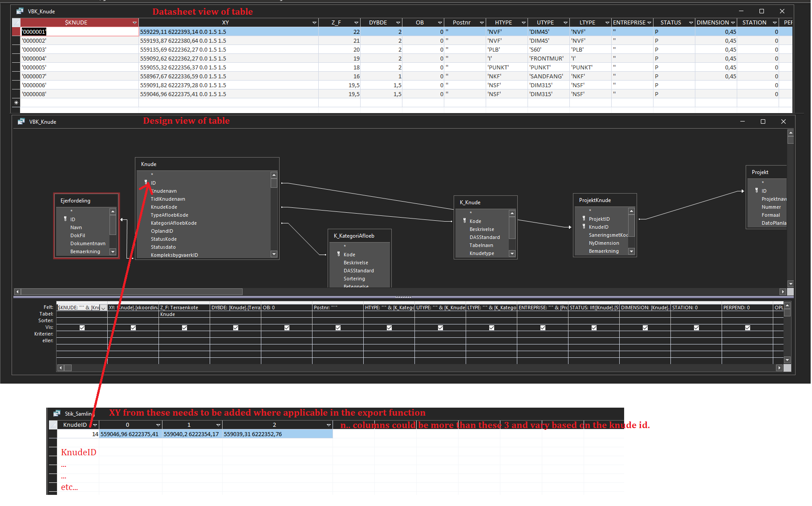Click the key icon beside Projekt ID
The height and width of the screenshot is (506, 812).
(757, 190)
